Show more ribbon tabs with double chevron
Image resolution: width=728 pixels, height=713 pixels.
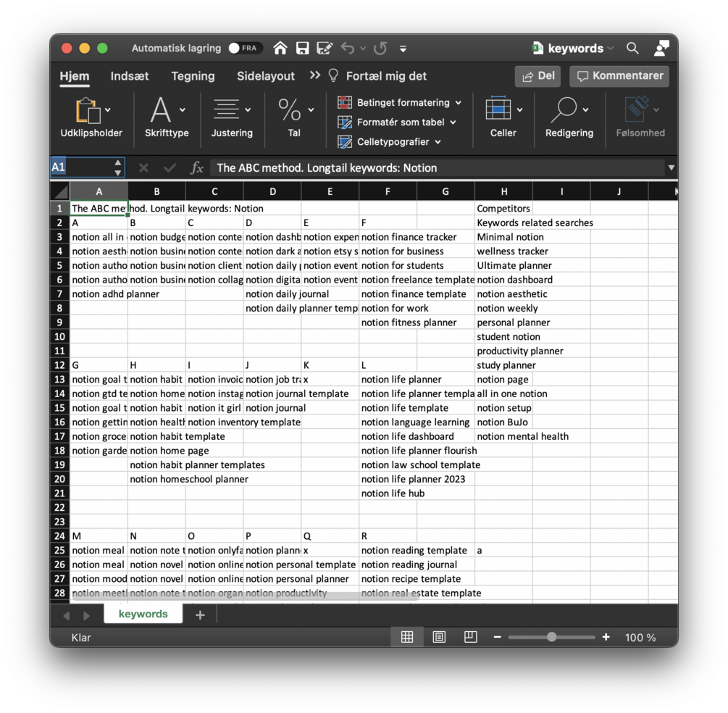[315, 75]
